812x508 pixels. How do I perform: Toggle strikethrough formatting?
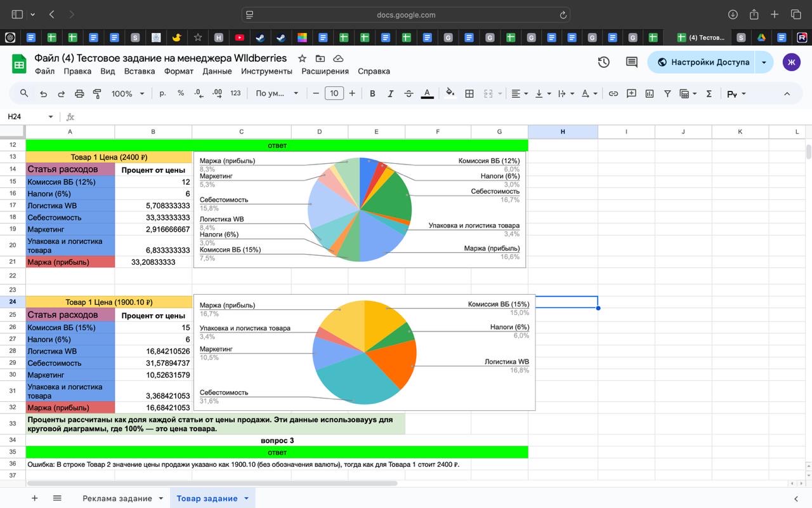(409, 93)
